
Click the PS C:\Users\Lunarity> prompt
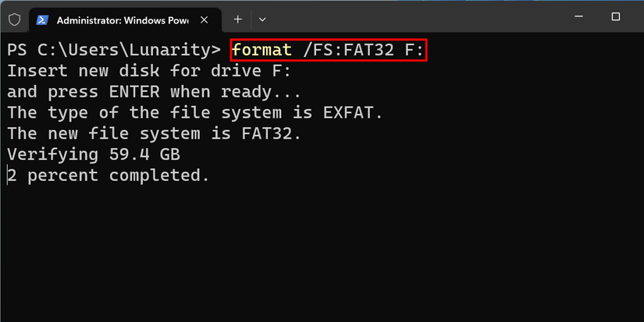[x=113, y=50]
